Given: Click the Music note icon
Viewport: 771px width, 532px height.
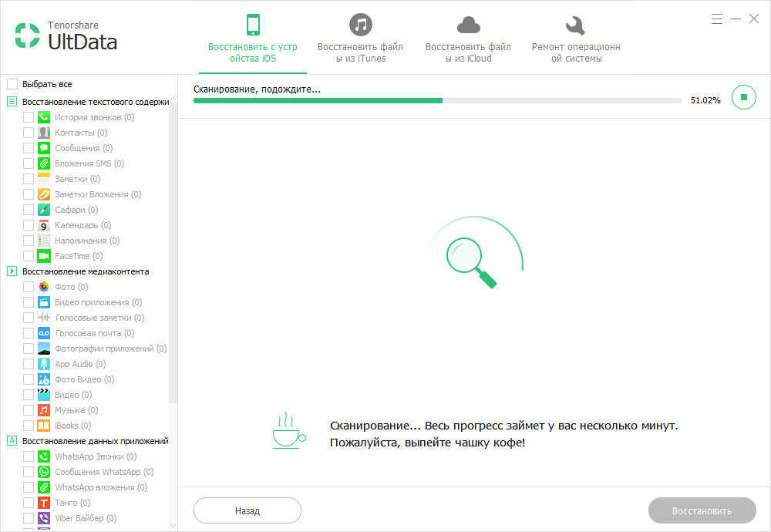Looking at the screenshot, I should tap(44, 410).
